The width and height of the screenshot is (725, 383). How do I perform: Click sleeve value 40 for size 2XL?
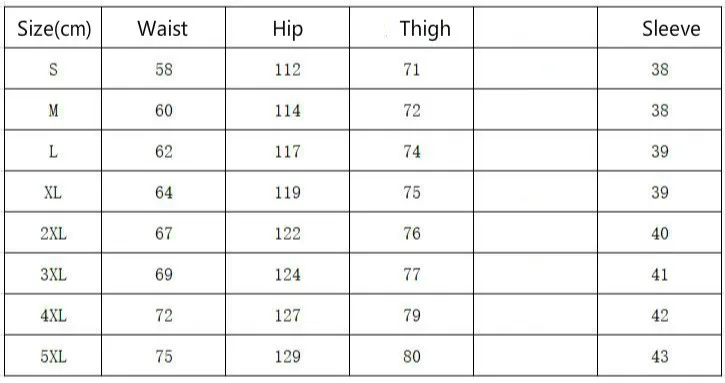point(660,234)
